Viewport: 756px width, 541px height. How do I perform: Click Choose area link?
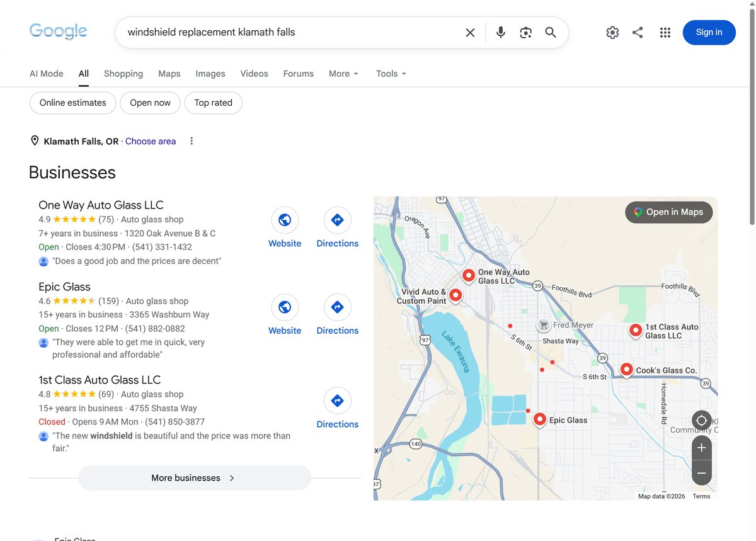coord(151,141)
